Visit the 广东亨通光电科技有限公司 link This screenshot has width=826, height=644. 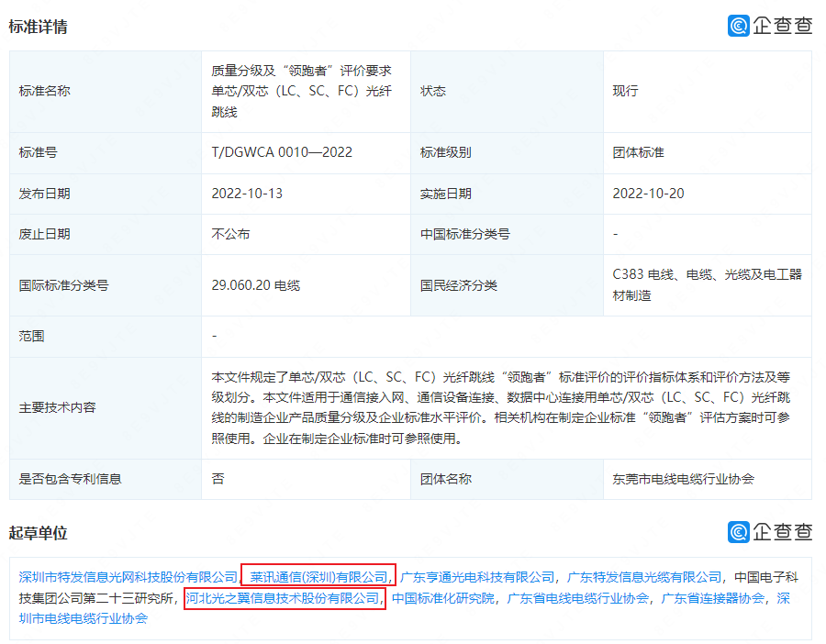[x=477, y=577]
